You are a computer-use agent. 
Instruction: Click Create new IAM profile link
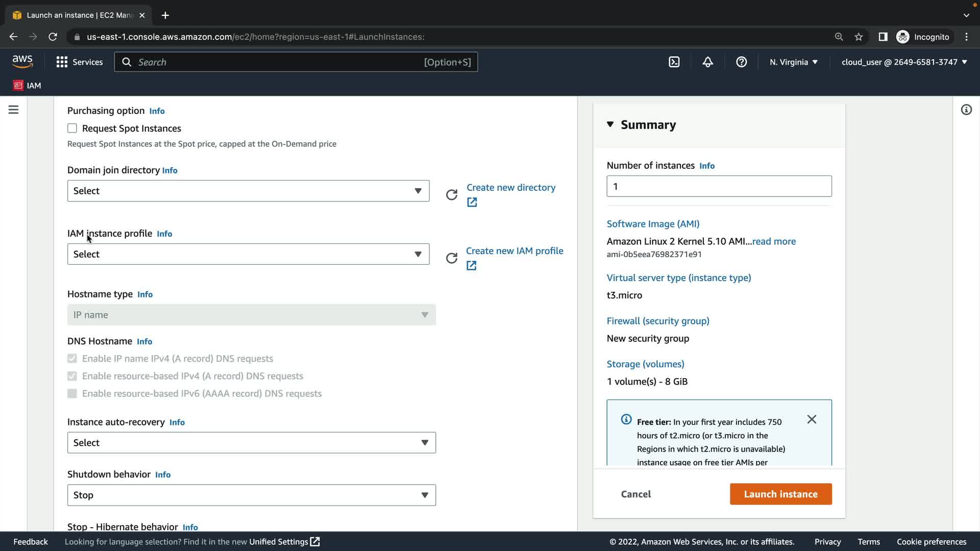(x=514, y=251)
